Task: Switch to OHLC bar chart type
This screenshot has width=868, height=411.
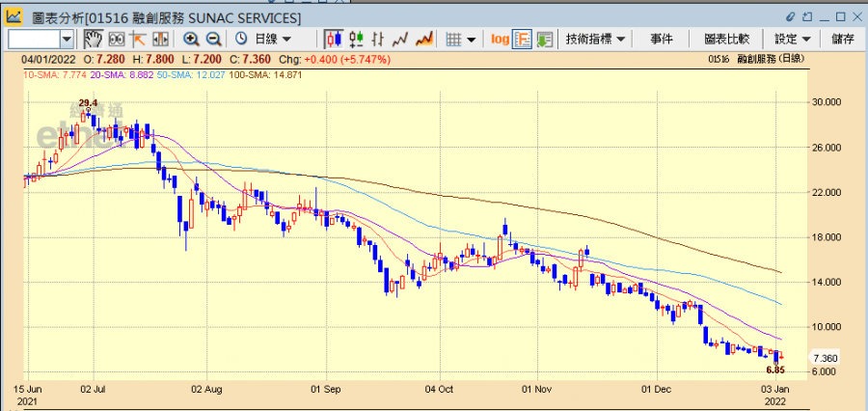Action: [356, 39]
